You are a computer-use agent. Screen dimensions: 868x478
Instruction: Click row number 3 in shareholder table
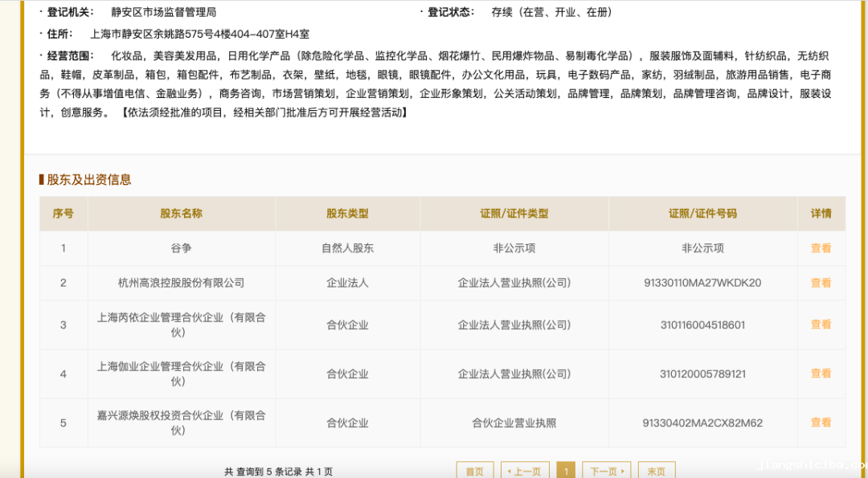pyautogui.click(x=63, y=325)
